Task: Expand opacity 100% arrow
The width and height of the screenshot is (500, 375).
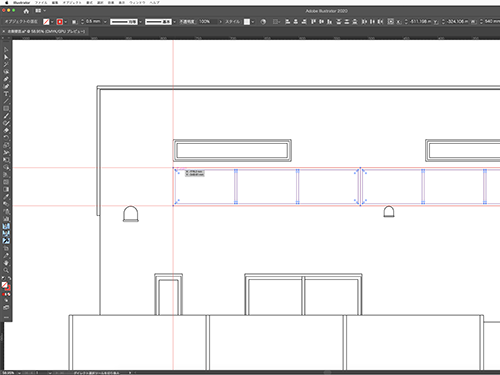Action: tap(220, 22)
